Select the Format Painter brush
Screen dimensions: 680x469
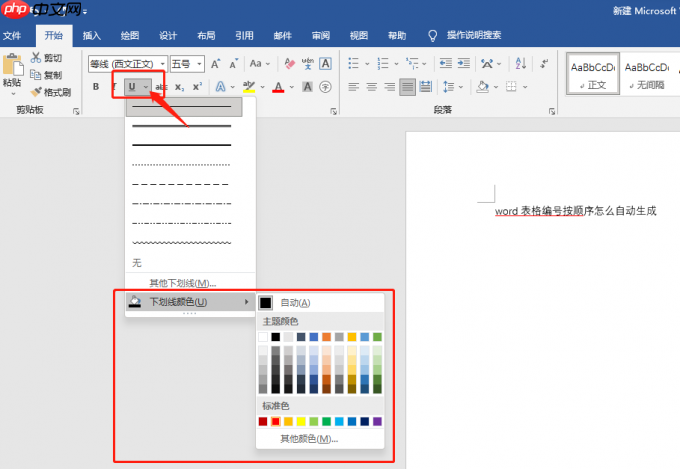tap(36, 92)
